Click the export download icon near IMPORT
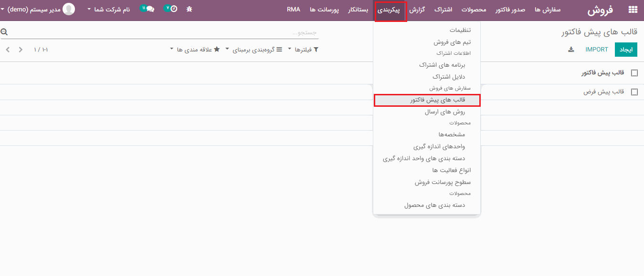 [x=571, y=49]
